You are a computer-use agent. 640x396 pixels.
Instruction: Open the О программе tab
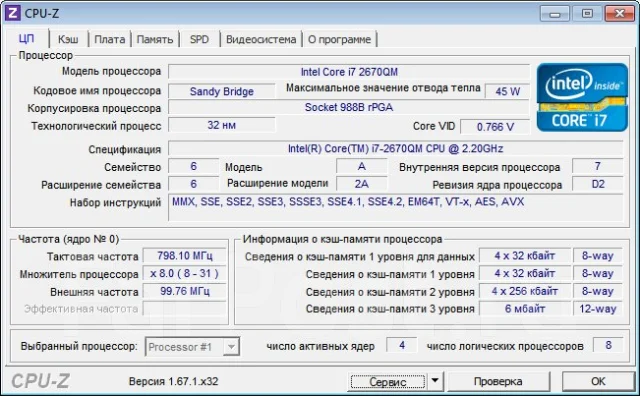click(x=339, y=39)
